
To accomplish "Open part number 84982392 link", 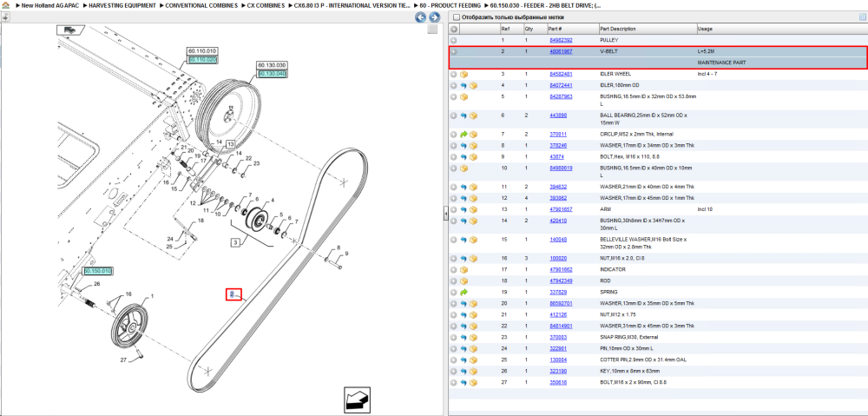I will 561,41.
